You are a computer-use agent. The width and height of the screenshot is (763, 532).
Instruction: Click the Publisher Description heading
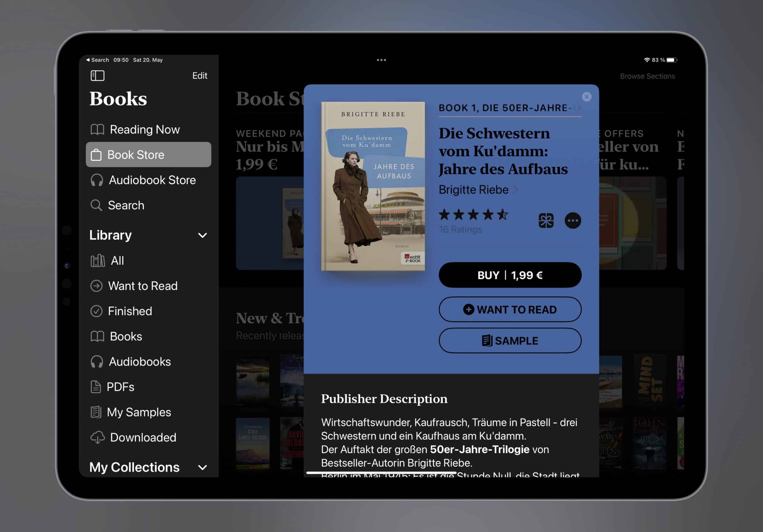click(384, 399)
